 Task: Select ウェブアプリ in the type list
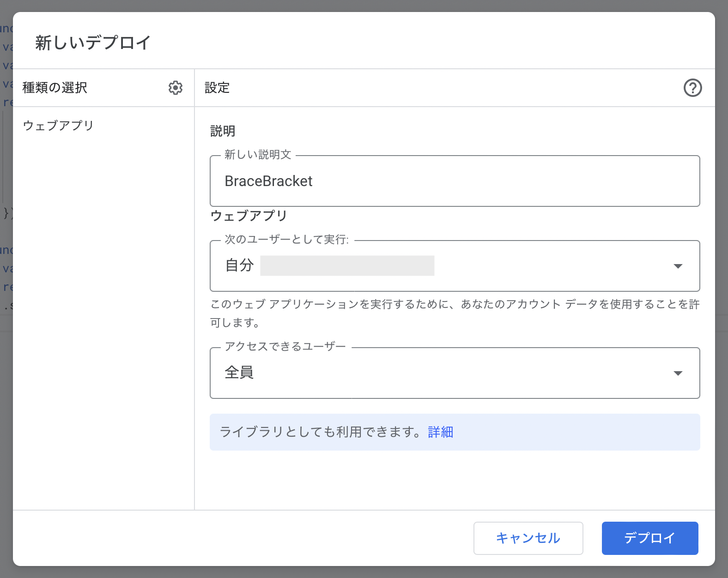58,126
